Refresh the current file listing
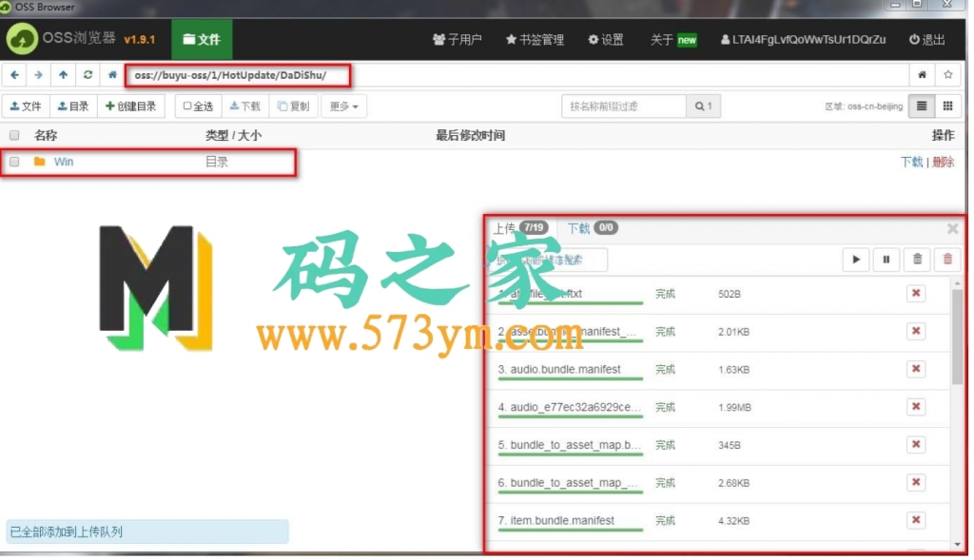 tap(88, 75)
